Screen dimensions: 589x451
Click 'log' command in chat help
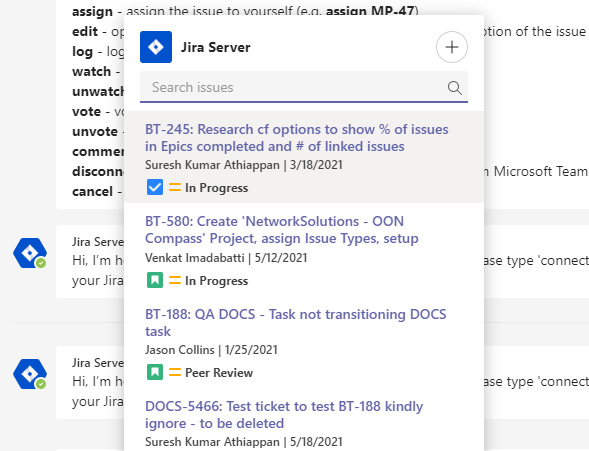(x=82, y=52)
